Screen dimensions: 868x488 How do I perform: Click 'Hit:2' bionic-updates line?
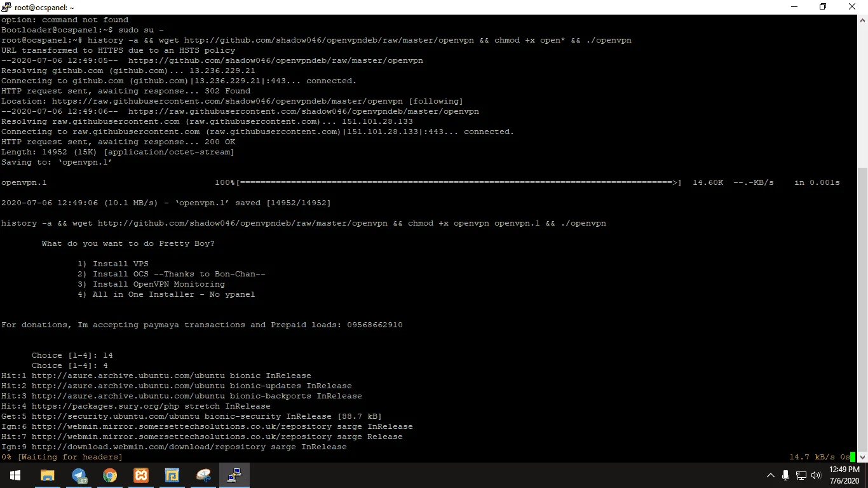[177, 386]
